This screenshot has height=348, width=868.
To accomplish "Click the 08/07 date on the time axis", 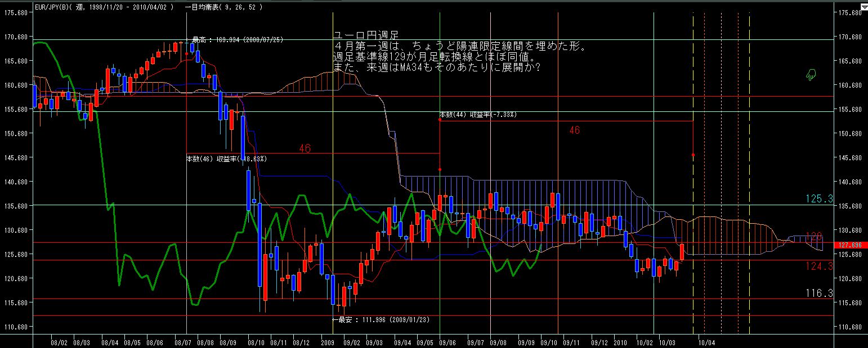I will click(x=182, y=342).
